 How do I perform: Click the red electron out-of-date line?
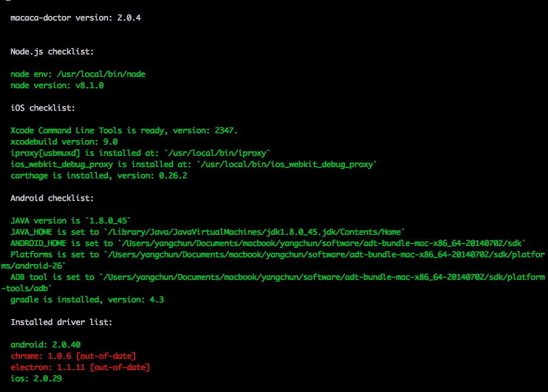coord(80,367)
